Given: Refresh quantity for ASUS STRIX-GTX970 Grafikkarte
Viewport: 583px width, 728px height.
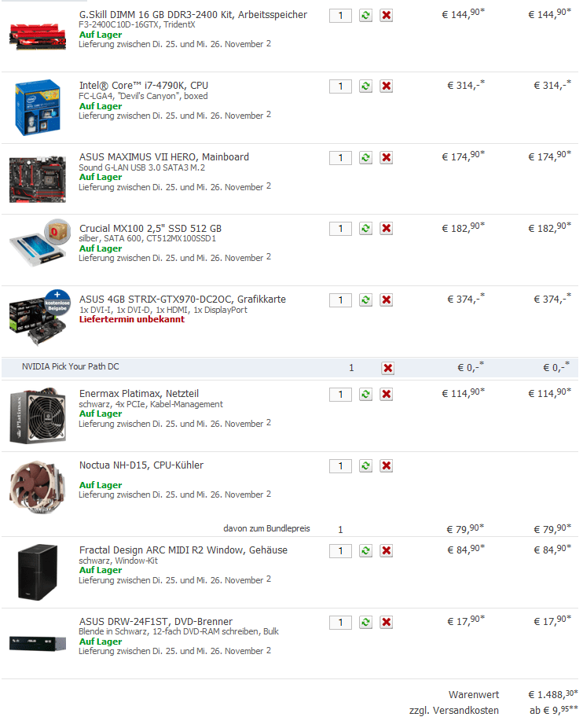Looking at the screenshot, I should coord(366,300).
